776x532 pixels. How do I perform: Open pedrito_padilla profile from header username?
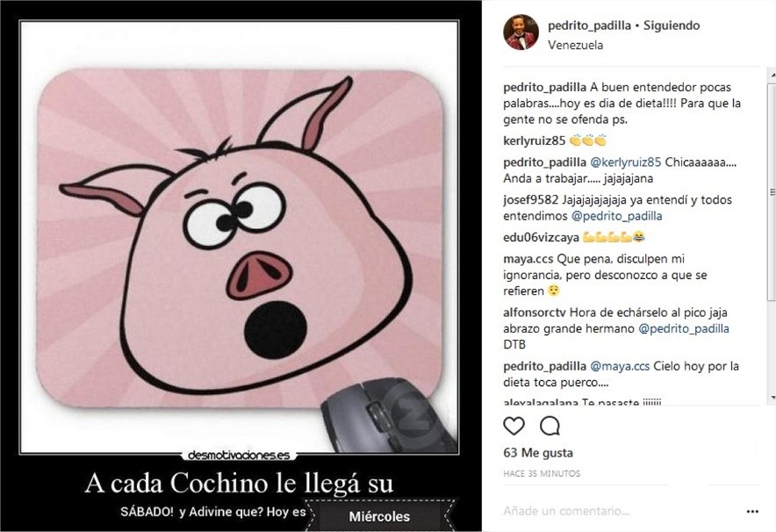[x=589, y=25]
